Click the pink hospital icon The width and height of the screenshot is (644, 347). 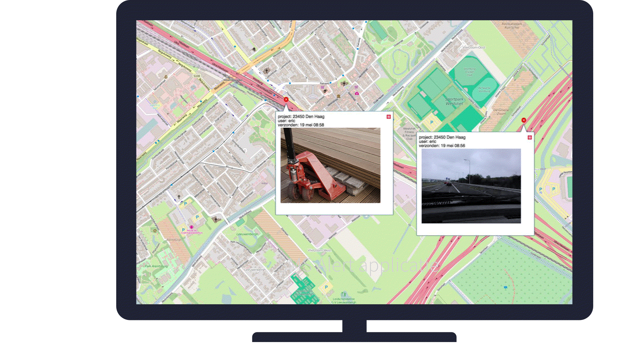point(191,227)
